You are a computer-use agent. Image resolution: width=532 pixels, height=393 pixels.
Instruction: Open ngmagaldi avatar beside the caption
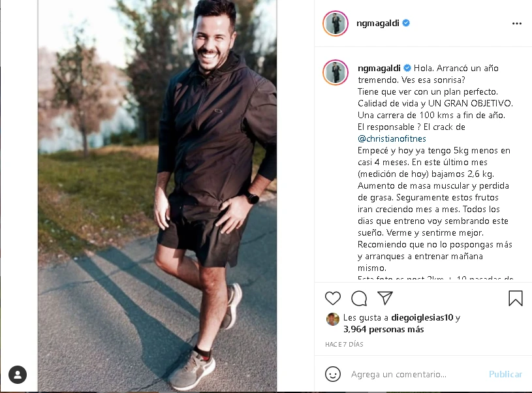click(336, 72)
